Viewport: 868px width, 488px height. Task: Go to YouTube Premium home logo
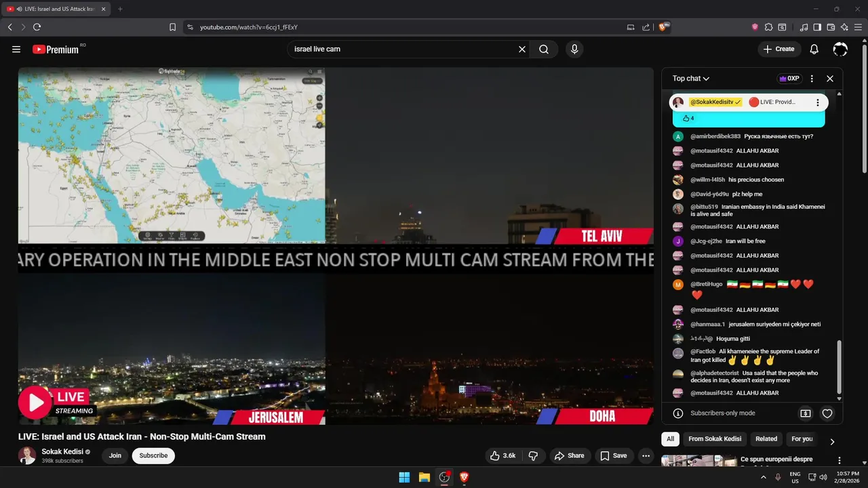(x=56, y=49)
